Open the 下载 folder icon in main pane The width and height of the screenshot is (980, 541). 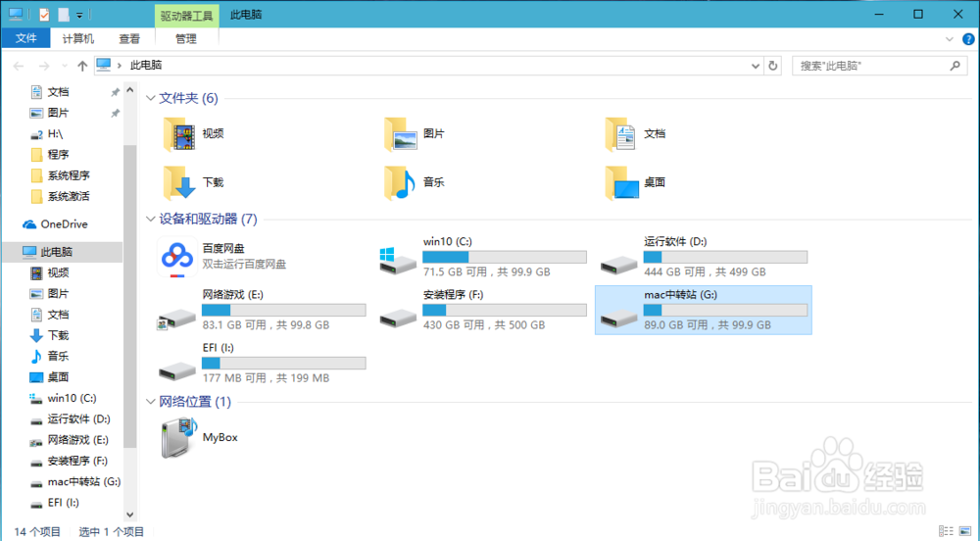(178, 182)
